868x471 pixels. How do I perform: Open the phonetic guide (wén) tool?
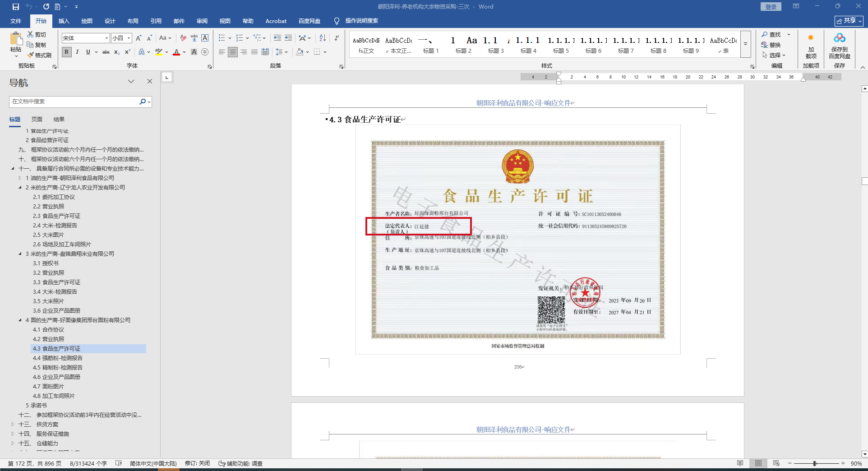(194, 38)
